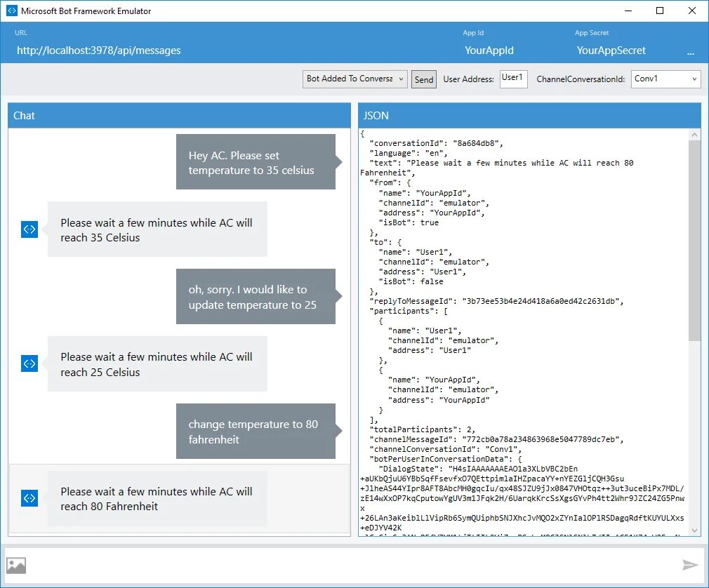Open the Bot Added To Conversation dropdown
This screenshot has width=709, height=588.
tap(355, 79)
